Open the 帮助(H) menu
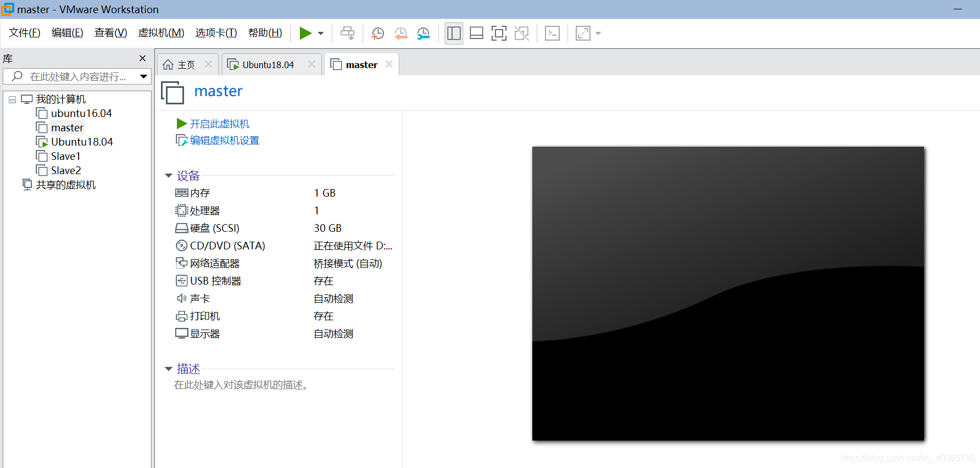Viewport: 980px width, 468px height. click(x=265, y=33)
